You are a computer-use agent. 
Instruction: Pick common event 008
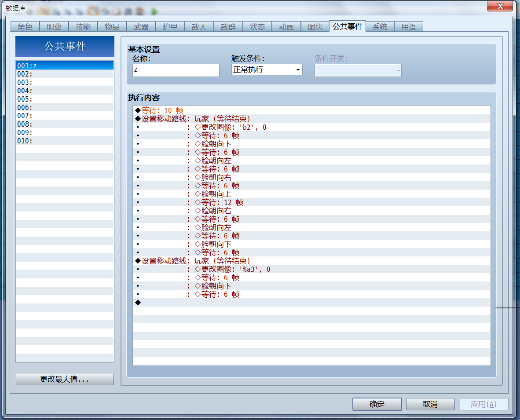tap(65, 124)
